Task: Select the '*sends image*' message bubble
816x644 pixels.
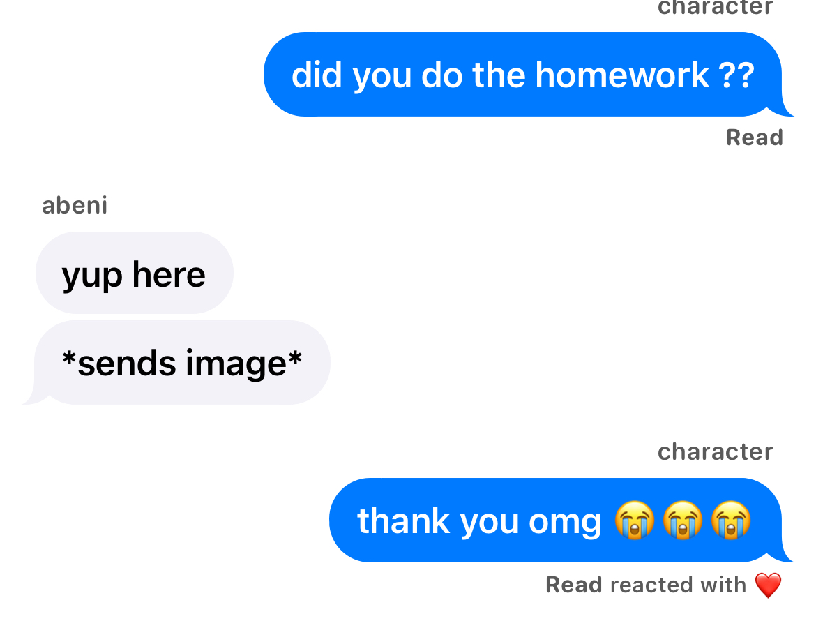Action: pyautogui.click(x=177, y=362)
